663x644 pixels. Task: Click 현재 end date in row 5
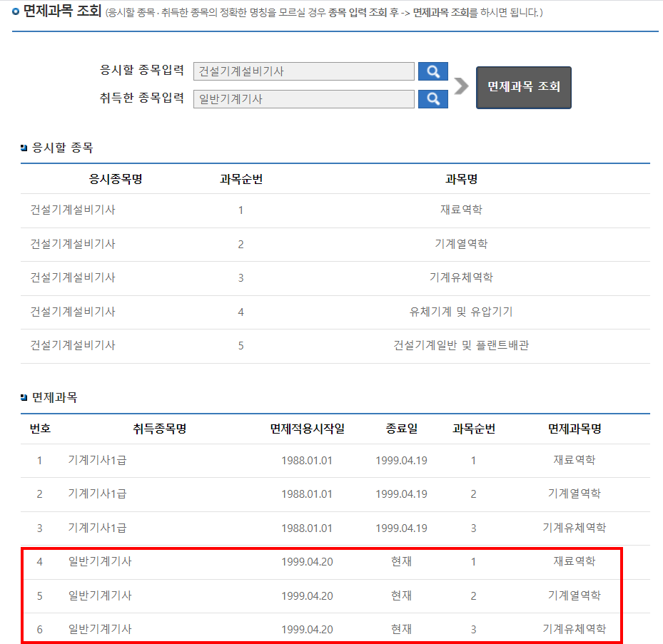(x=401, y=596)
